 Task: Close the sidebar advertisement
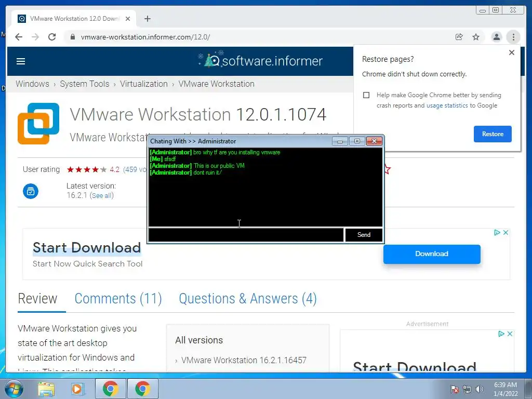[x=510, y=334]
